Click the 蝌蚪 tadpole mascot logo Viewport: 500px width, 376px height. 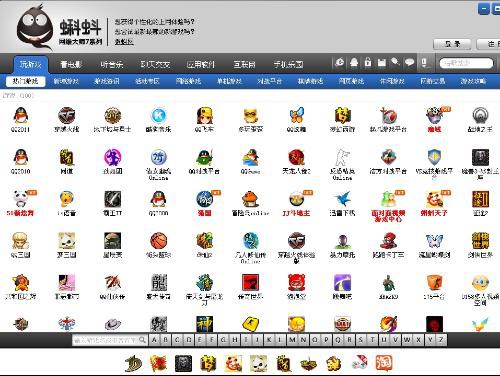(x=34, y=27)
